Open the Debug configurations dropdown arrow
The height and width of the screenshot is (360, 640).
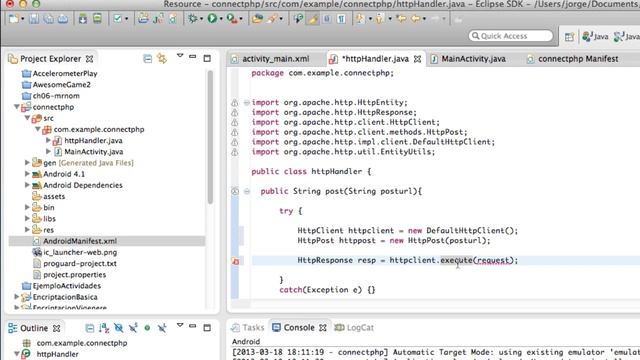coord(201,19)
